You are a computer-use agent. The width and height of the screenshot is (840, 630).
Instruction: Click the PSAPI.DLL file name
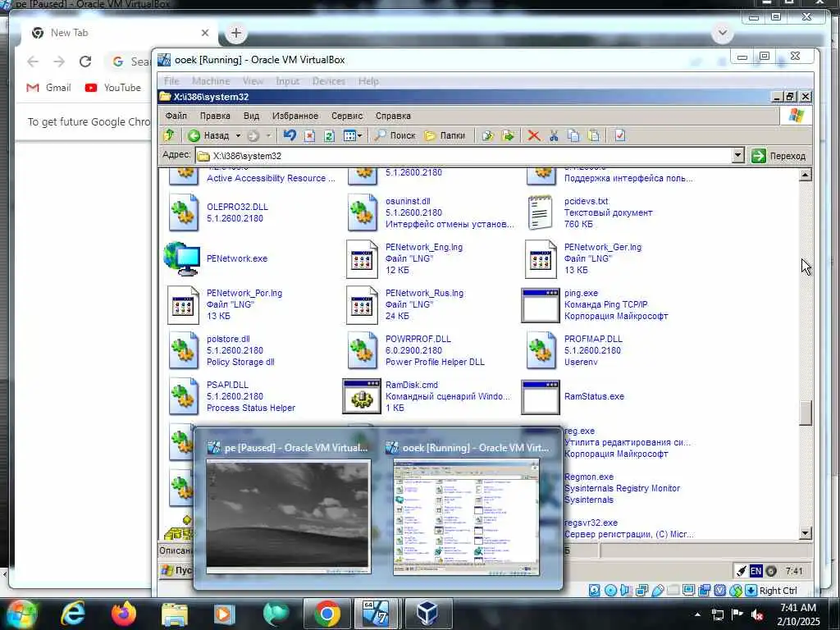(227, 386)
